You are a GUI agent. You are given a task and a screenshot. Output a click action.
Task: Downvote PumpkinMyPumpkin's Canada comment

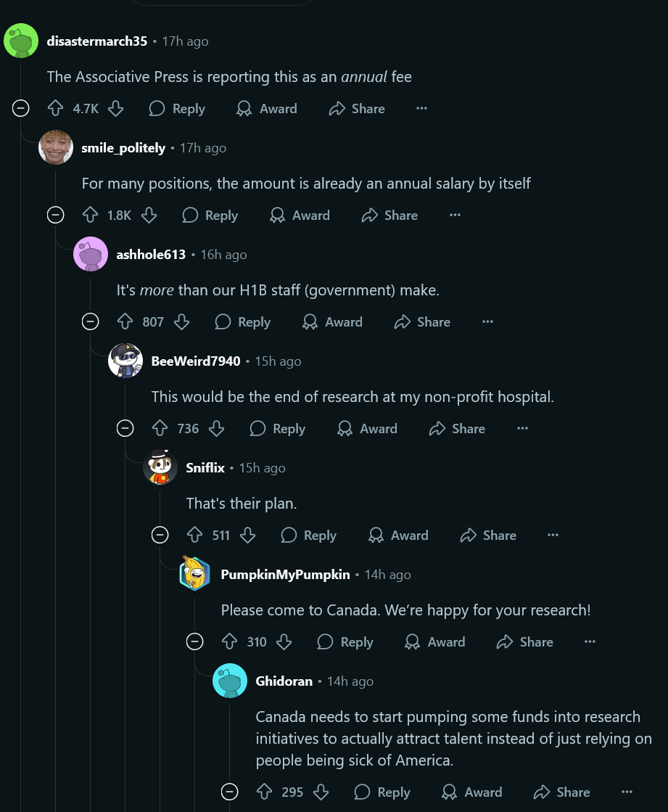coord(284,641)
